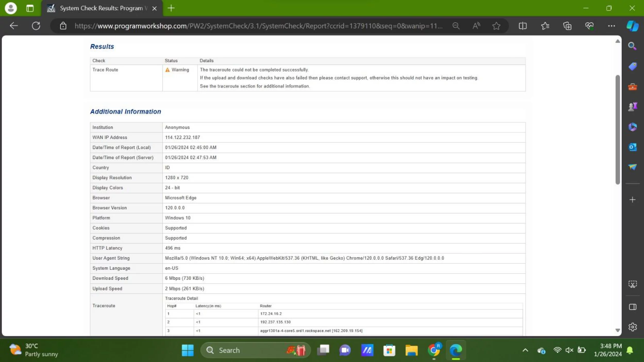
Task: Show hidden system tray icons chevron
Action: [525, 350]
